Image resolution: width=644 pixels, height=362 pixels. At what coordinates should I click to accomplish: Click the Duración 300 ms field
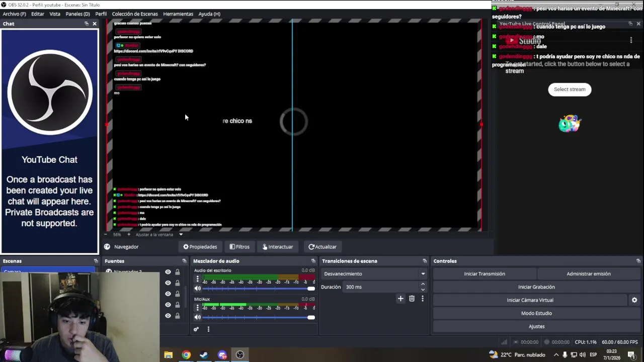pyautogui.click(x=381, y=287)
